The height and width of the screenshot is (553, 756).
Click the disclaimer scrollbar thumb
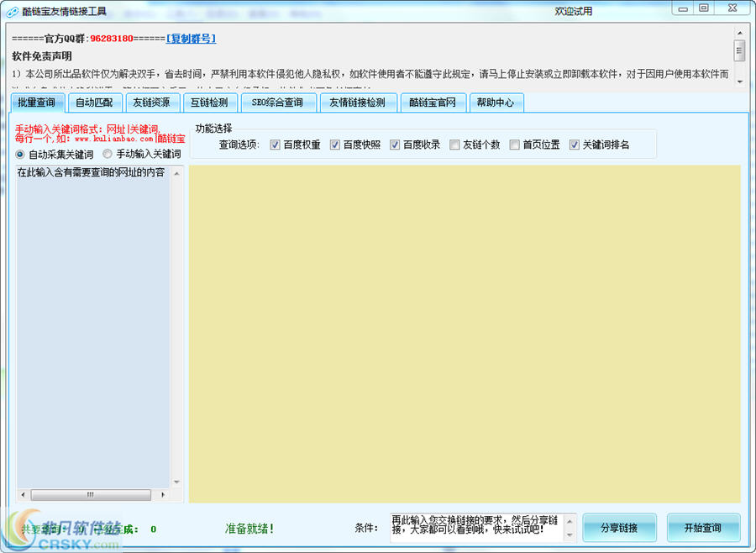click(739, 50)
